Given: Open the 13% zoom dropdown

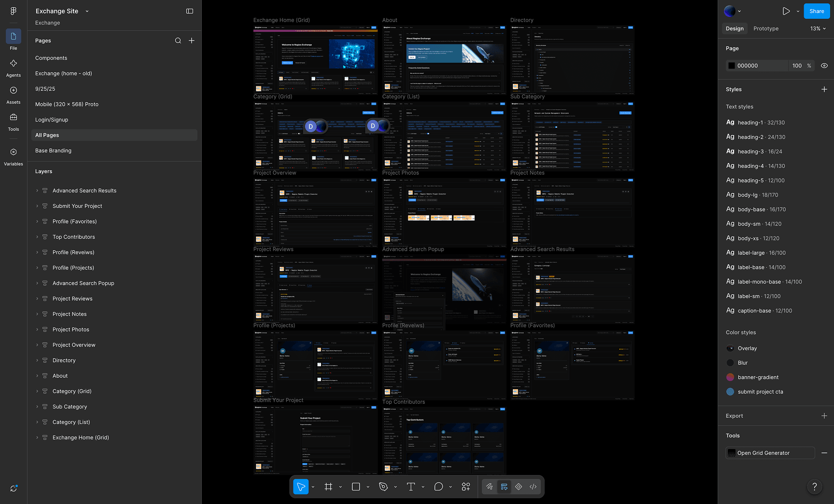Looking at the screenshot, I should (818, 28).
